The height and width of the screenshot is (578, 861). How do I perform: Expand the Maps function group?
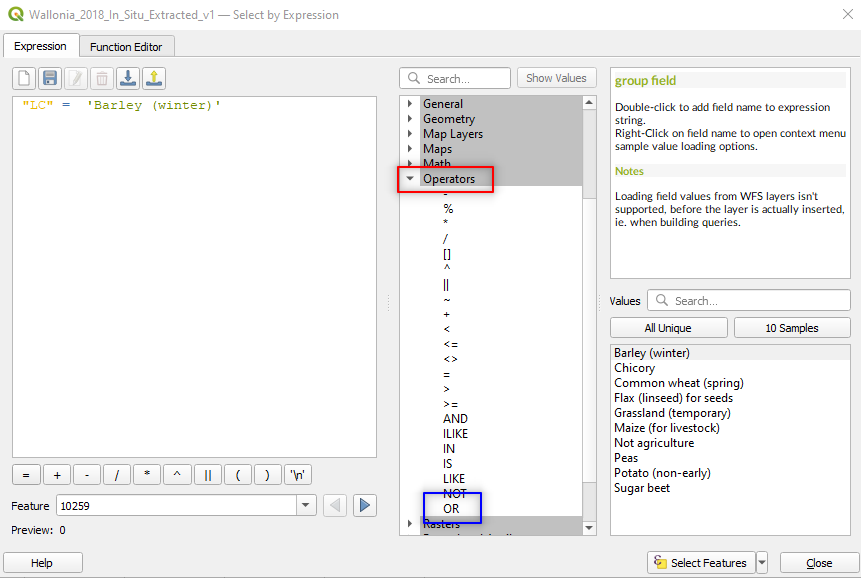point(410,148)
